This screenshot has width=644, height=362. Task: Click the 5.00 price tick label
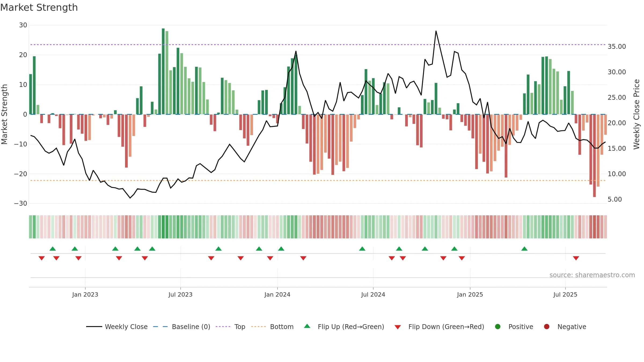(x=614, y=200)
